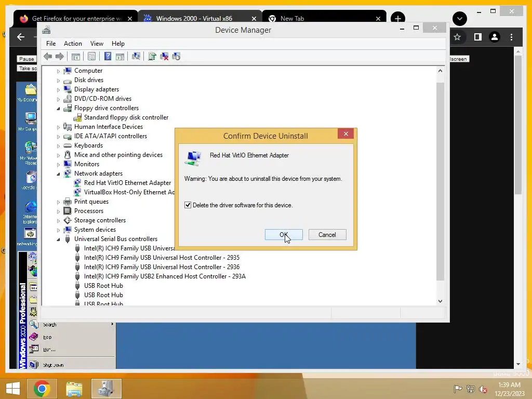The width and height of the screenshot is (532, 399).
Task: Click the Internet Explorer icon on Windows 2000 desktop
Action: point(31,207)
